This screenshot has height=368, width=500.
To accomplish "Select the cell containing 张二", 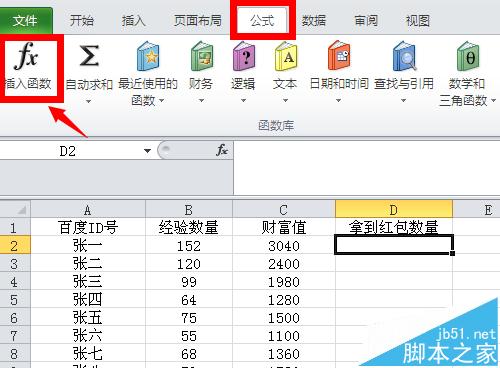I will point(88,264).
